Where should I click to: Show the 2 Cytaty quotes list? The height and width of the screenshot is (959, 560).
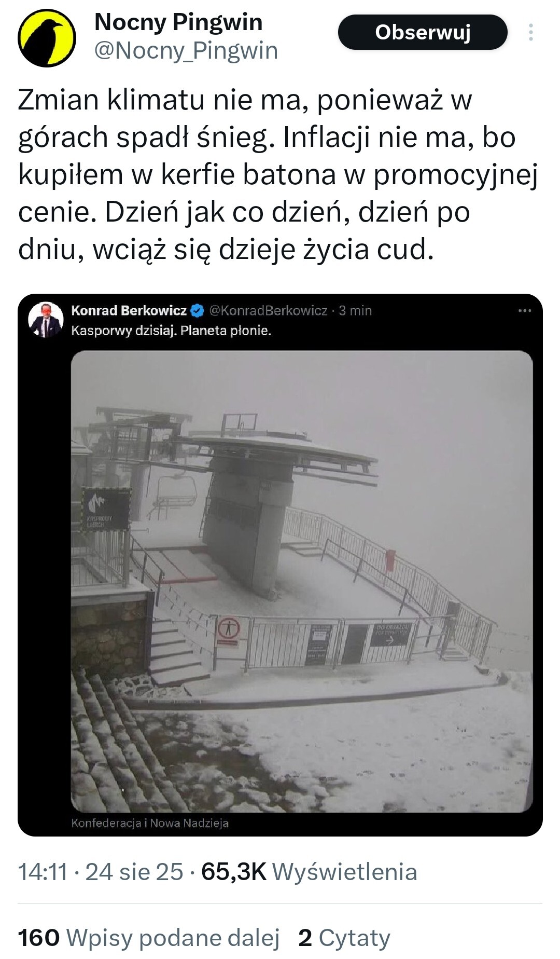(x=344, y=938)
